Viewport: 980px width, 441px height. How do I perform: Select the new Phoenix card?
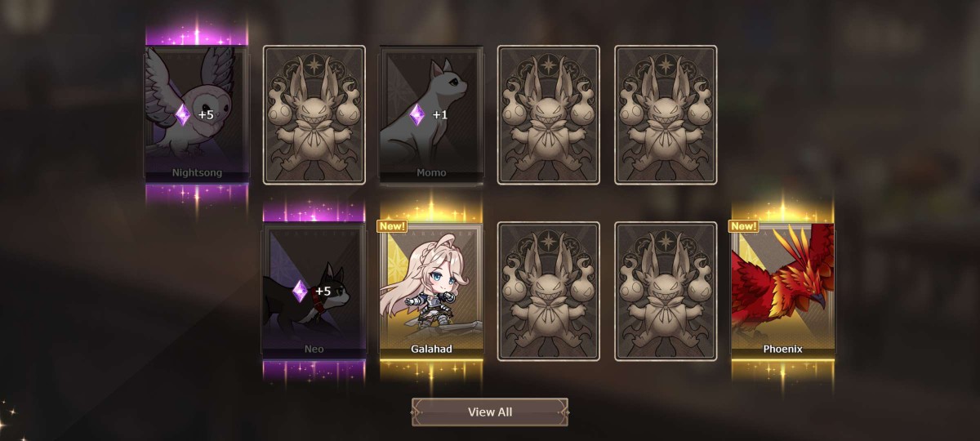tap(782, 290)
